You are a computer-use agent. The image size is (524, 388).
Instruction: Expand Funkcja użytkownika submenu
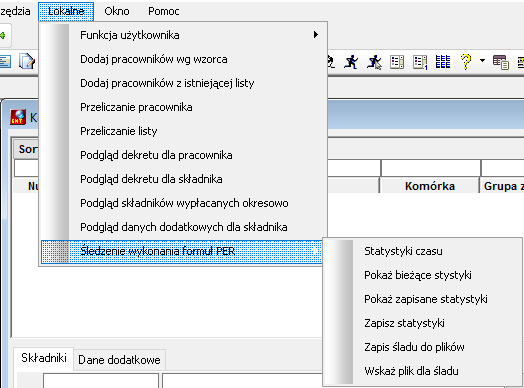[x=183, y=35]
